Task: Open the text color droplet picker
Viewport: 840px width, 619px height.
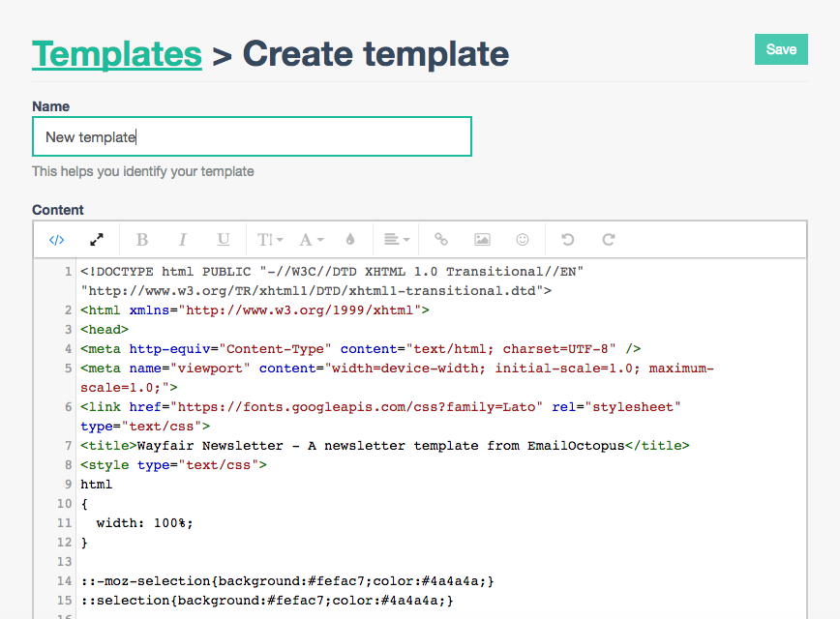Action: pyautogui.click(x=349, y=240)
